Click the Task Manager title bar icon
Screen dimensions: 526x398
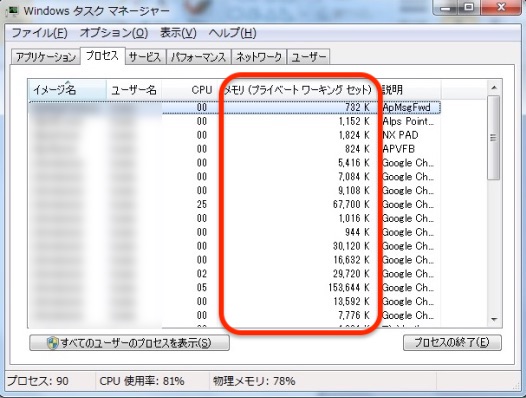click(x=13, y=10)
